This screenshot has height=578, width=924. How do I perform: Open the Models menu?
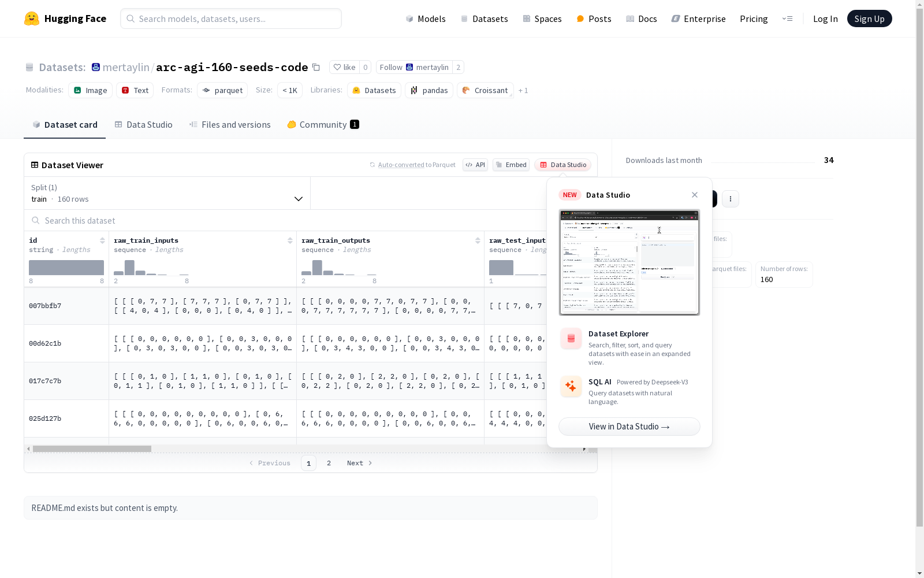[x=426, y=18]
